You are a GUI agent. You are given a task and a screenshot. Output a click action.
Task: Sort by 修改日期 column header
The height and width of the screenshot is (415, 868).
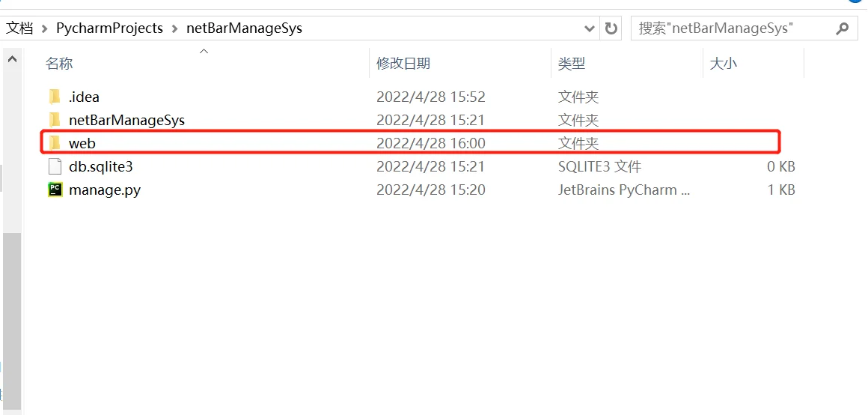coord(403,64)
